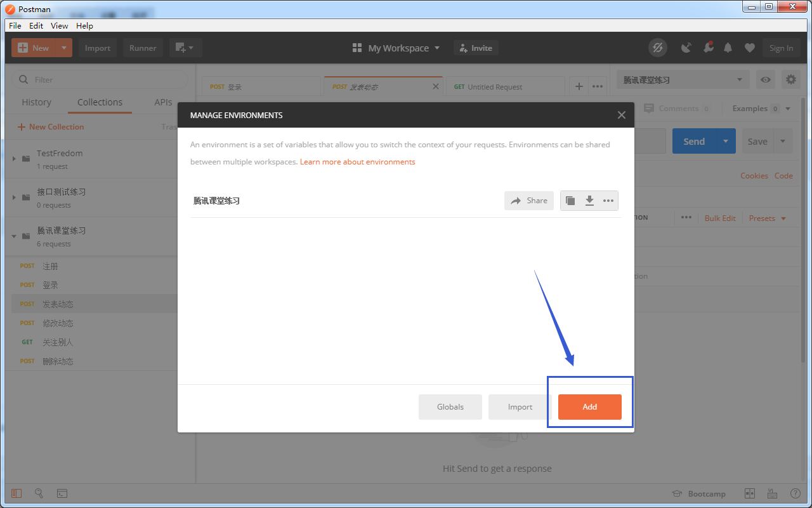The height and width of the screenshot is (508, 812).
Task: Close the 发表动态 request tab
Action: tap(436, 86)
